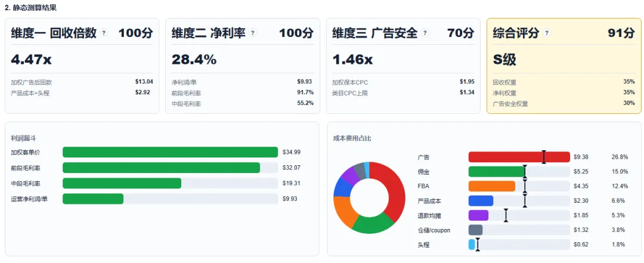This screenshot has width=644, height=263.
Task: Click the $32.07 funnel value
Action: click(292, 168)
